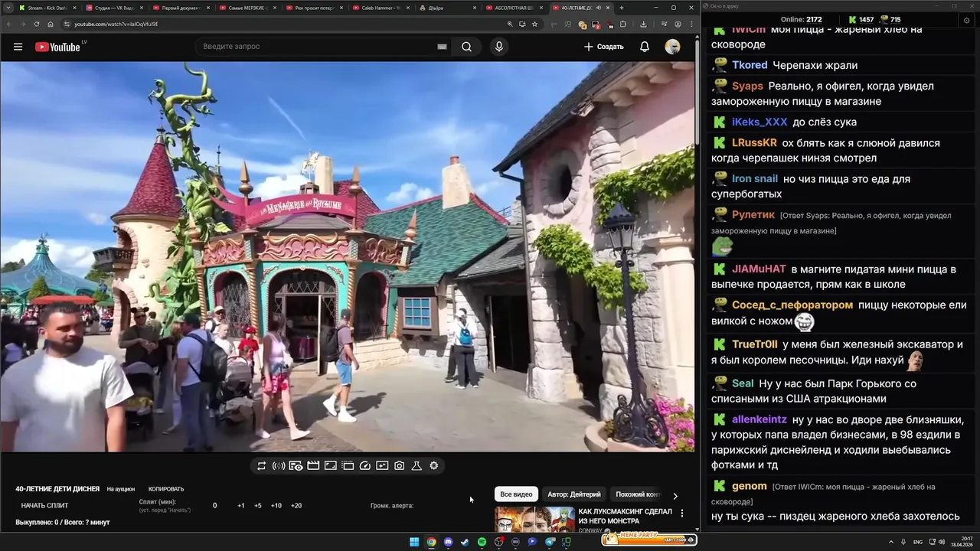Viewport: 980px width, 551px height.
Task: Switch to the Stream - Kick Dashboard tab
Action: pyautogui.click(x=46, y=8)
